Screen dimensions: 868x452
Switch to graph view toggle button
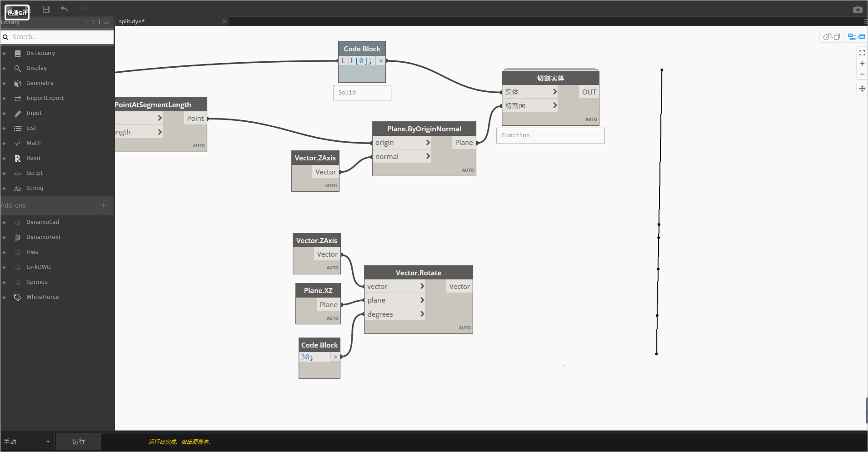[x=856, y=37]
